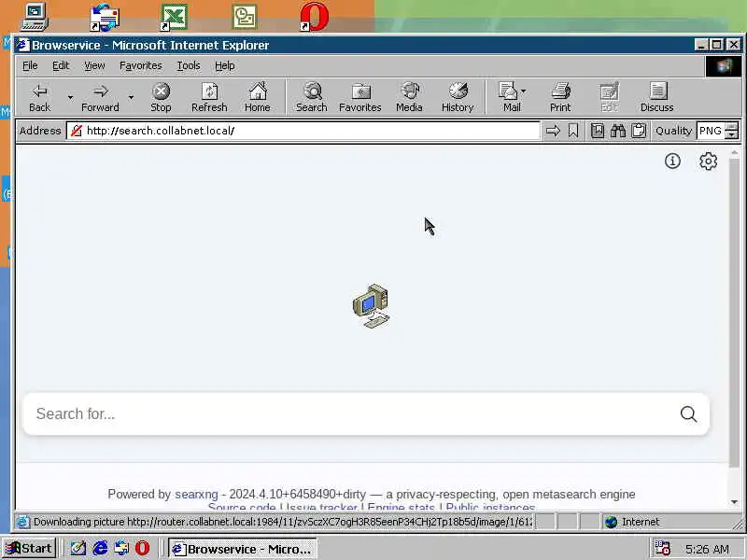Follow the searxng link in the footer

click(196, 495)
